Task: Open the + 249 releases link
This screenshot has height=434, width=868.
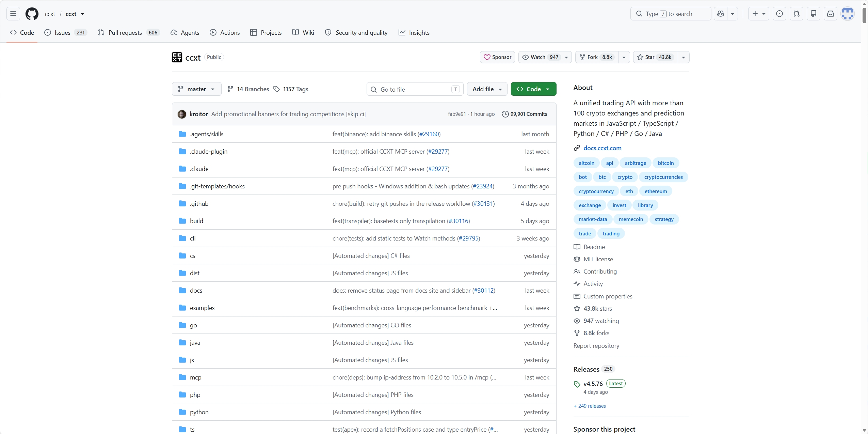Action: [x=590, y=406]
